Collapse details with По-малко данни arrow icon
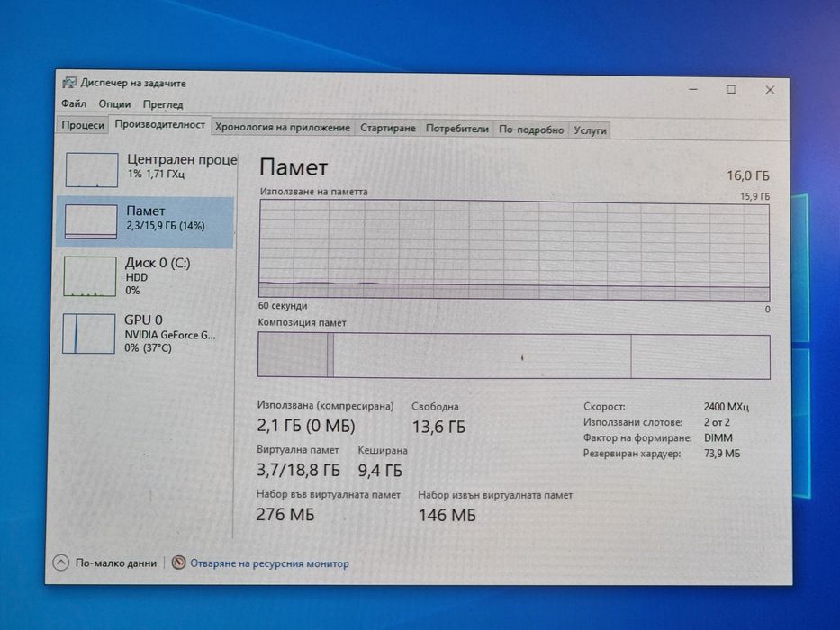The image size is (840, 630). coord(61,562)
